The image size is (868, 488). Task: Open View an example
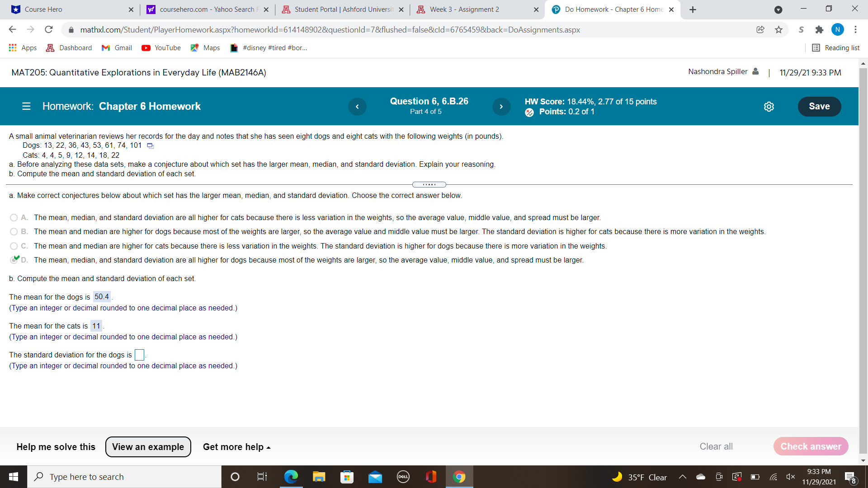click(148, 447)
